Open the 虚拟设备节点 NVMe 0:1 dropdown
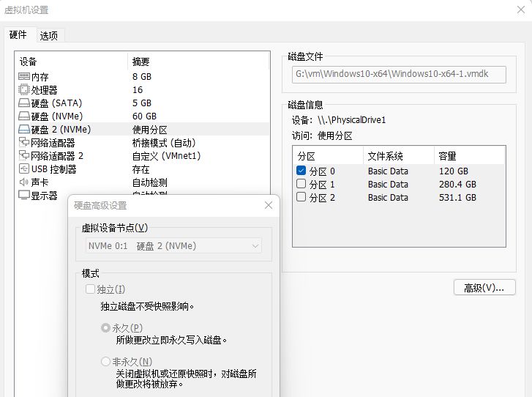Image resolution: width=532 pixels, height=397 pixels. tap(173, 246)
